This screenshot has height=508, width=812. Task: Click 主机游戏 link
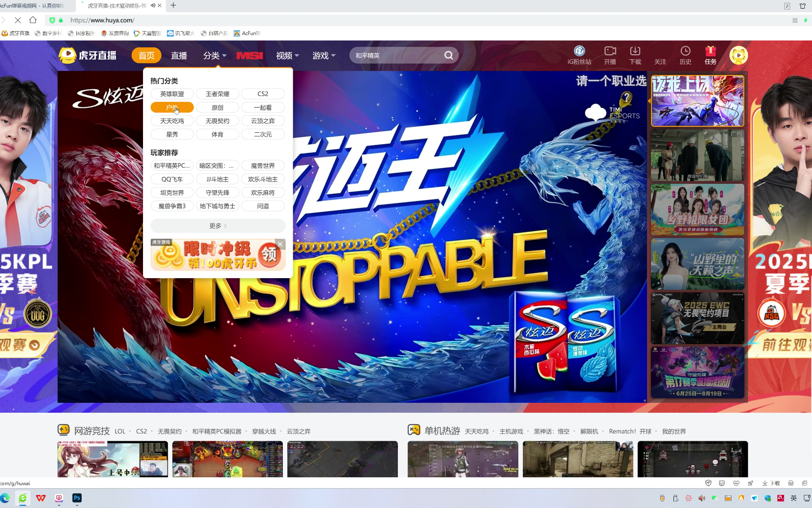[x=511, y=431]
